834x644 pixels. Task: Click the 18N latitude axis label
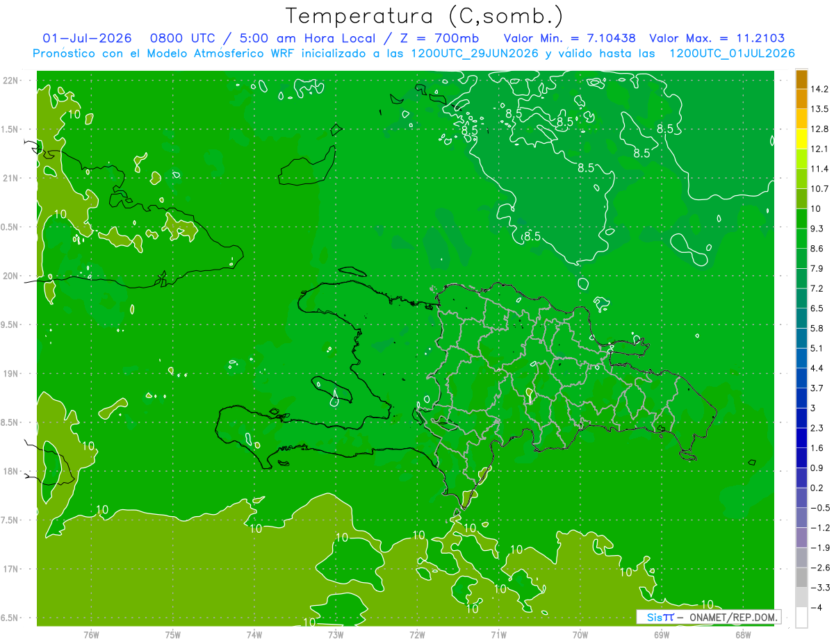(10, 472)
